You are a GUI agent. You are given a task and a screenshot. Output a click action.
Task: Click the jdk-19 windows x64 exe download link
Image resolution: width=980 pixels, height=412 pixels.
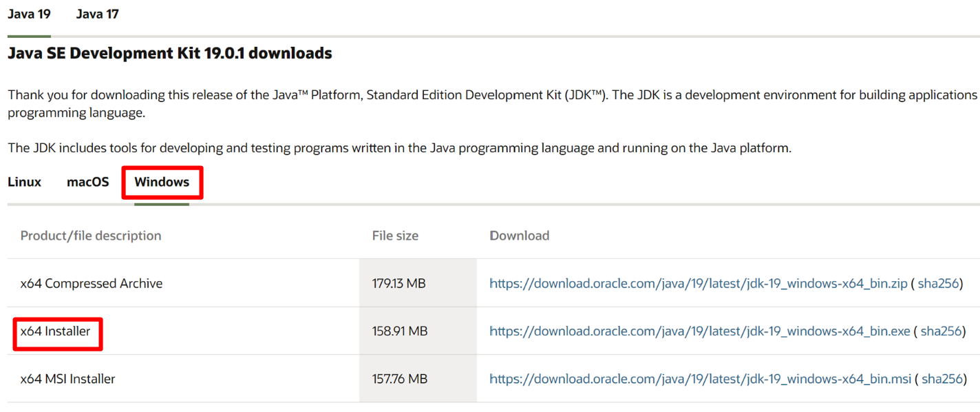(x=699, y=331)
